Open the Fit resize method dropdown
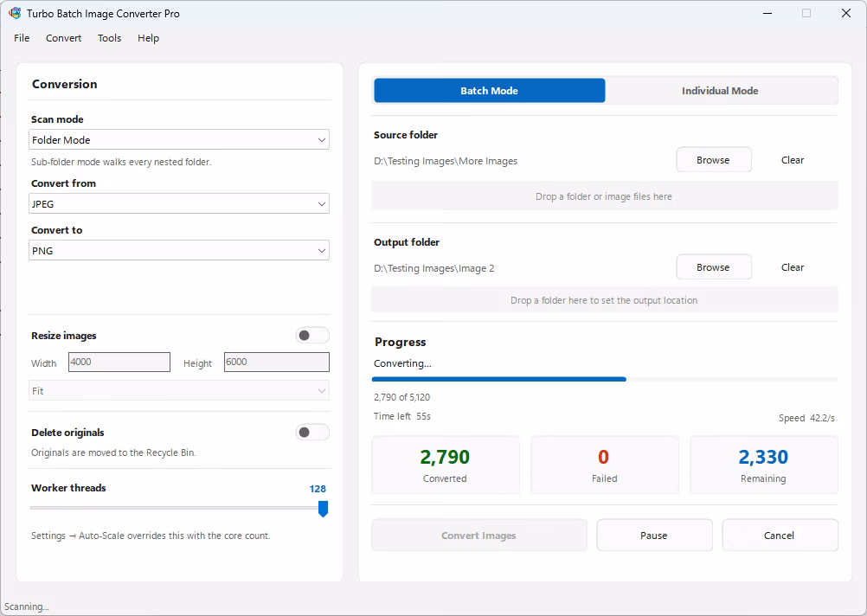 click(178, 391)
